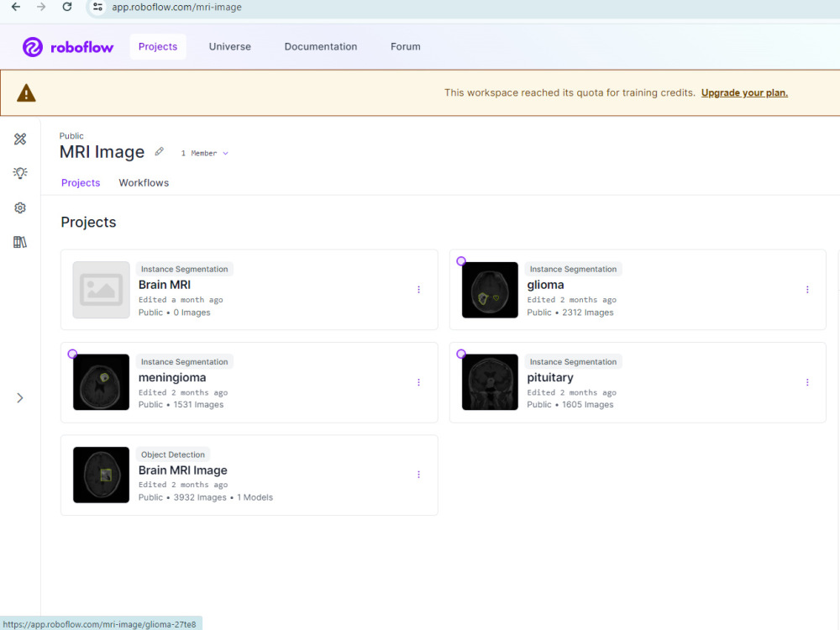Open the meningioma project title
The width and height of the screenshot is (840, 630).
(x=172, y=378)
